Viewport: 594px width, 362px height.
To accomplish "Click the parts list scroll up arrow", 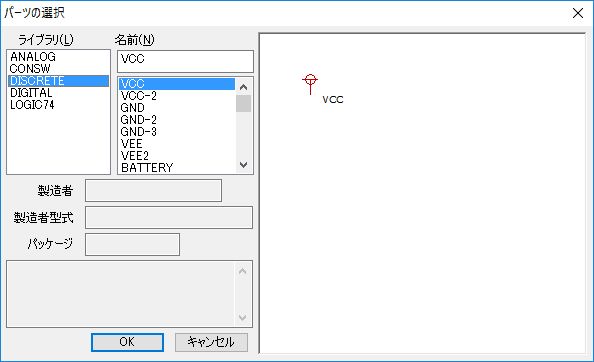I will coord(244,87).
